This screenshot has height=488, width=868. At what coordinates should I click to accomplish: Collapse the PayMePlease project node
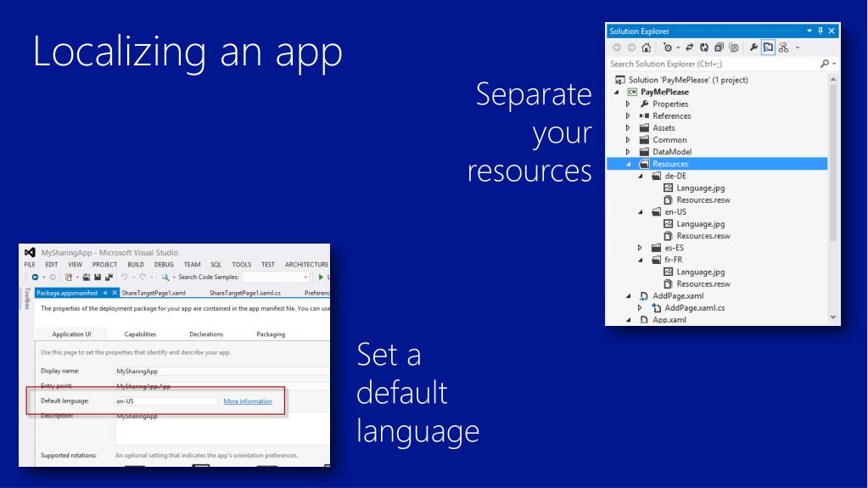pos(617,92)
